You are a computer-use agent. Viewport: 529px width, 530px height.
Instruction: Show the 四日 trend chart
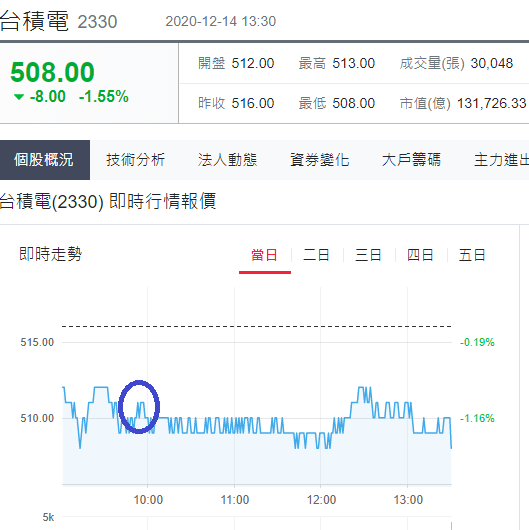(420, 255)
